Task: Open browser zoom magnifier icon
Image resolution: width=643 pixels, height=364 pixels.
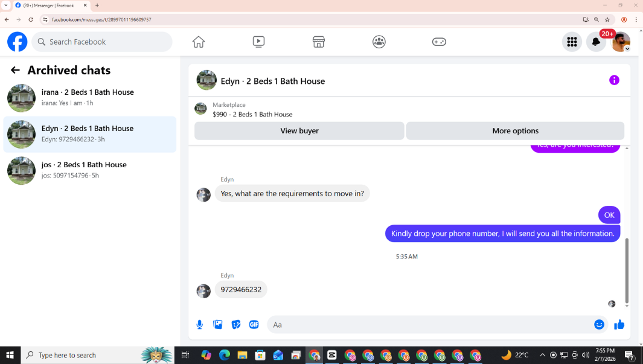Action: pos(597,19)
